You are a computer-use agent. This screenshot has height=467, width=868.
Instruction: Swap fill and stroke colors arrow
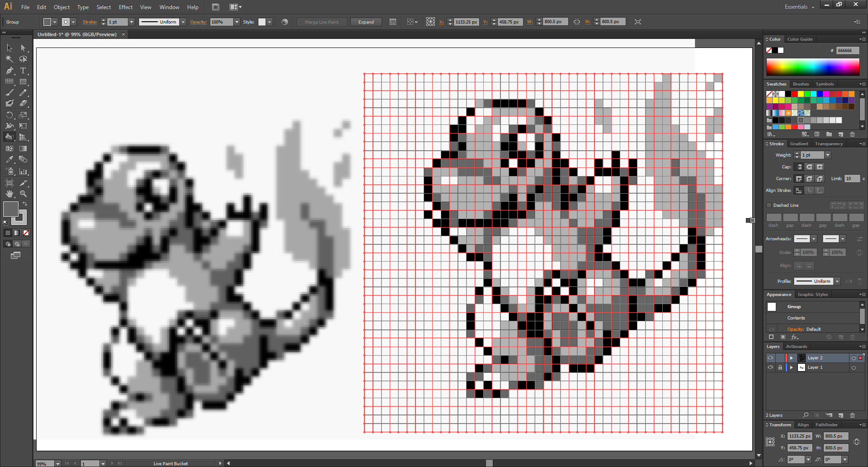[x=25, y=204]
